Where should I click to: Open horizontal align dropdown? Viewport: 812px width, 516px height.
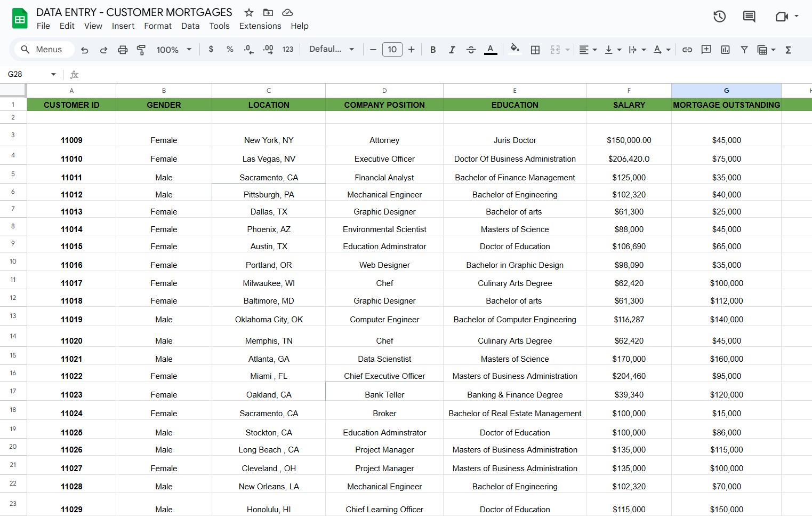[x=588, y=50]
